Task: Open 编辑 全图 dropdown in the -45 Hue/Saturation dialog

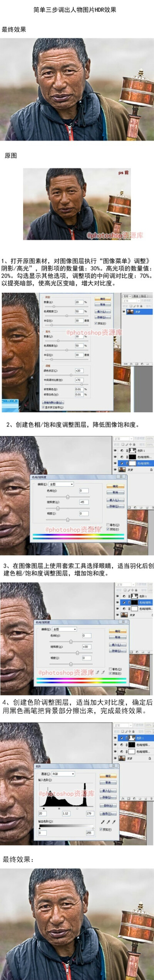Action: (61, 484)
